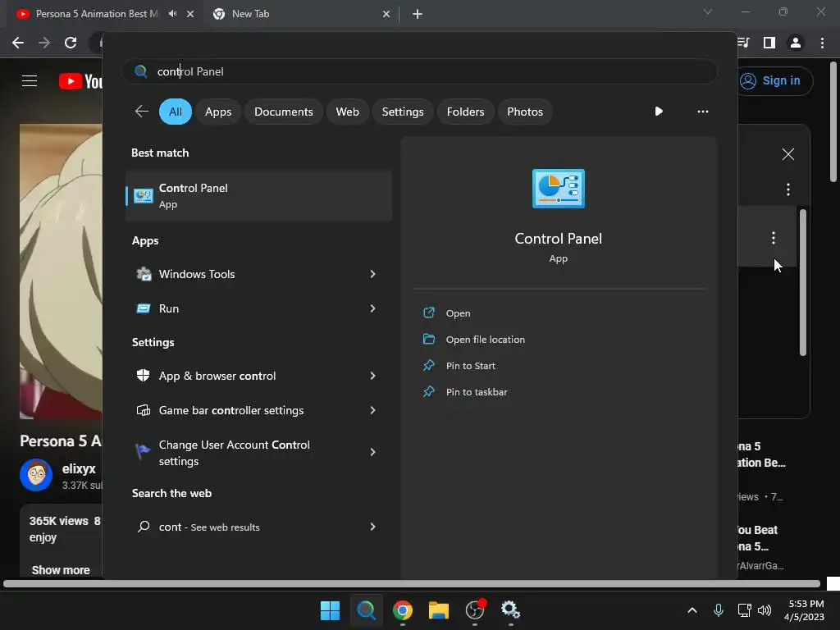Open a new Chrome tab with plus

[x=418, y=14]
